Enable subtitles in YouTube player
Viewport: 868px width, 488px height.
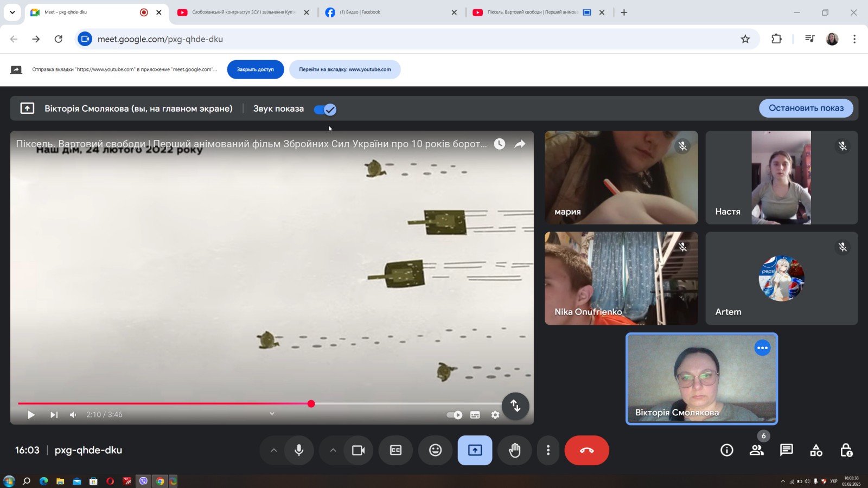point(475,415)
